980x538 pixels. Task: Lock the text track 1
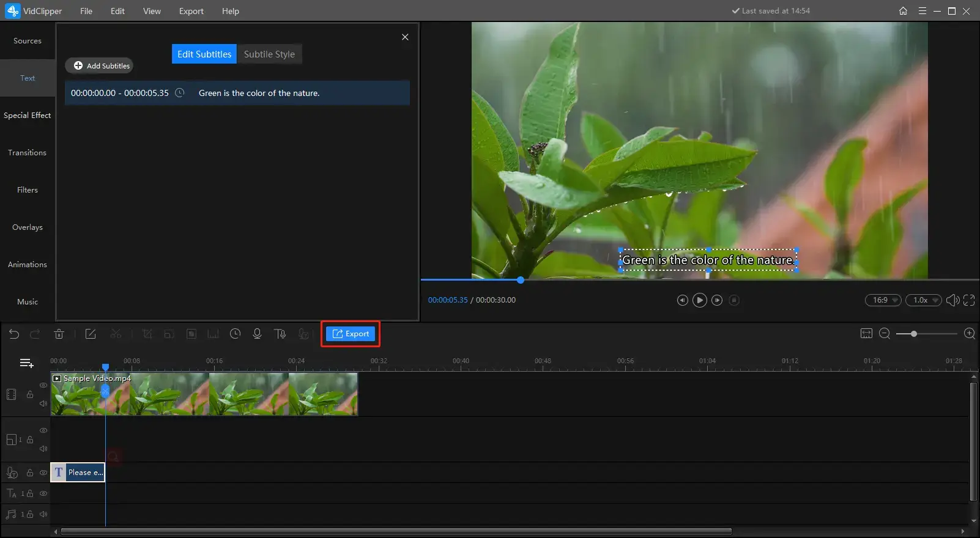29,493
